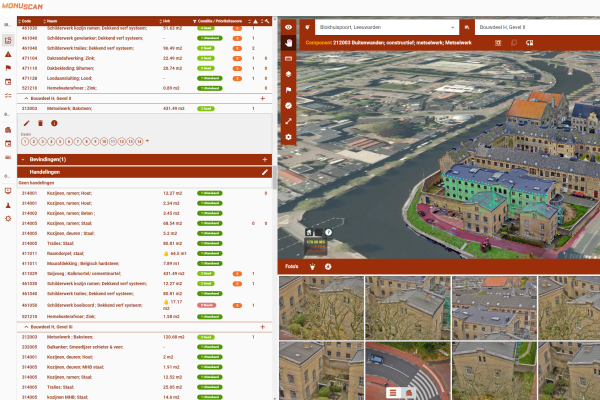This screenshot has width=600, height=400.
Task: Click the person icon in left sidebar
Action: pyautogui.click(x=8, y=205)
